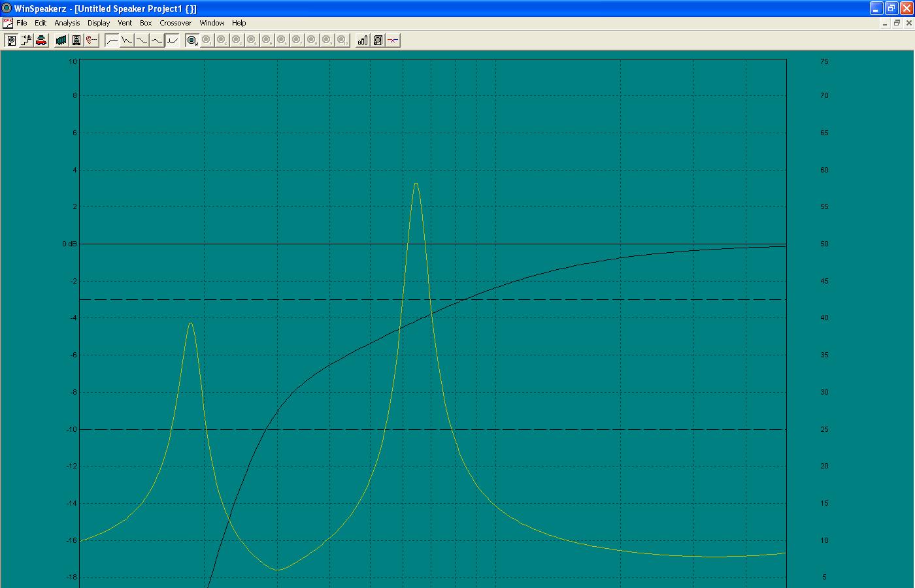Screen dimensions: 915x588
Task: Close the inner project document window
Action: coord(908,23)
